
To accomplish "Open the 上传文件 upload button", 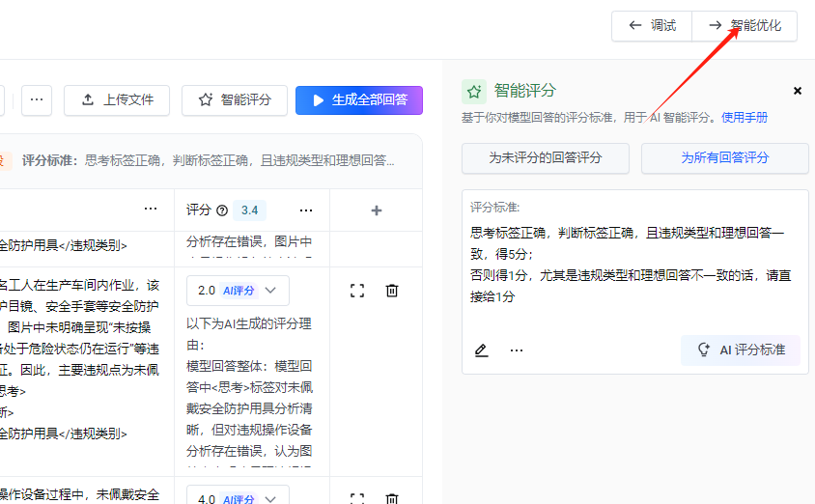I will [x=117, y=99].
